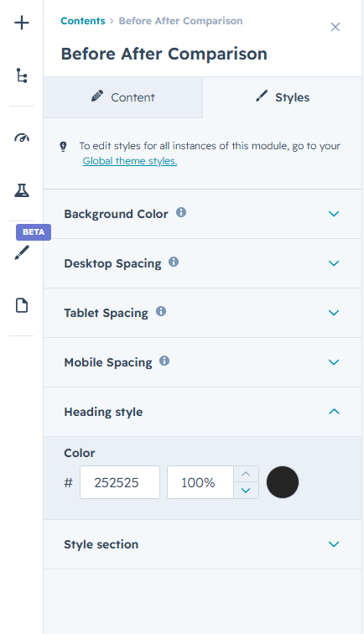Select the BETA paintbrush theme icon
The width and height of the screenshot is (364, 634).
tap(22, 252)
